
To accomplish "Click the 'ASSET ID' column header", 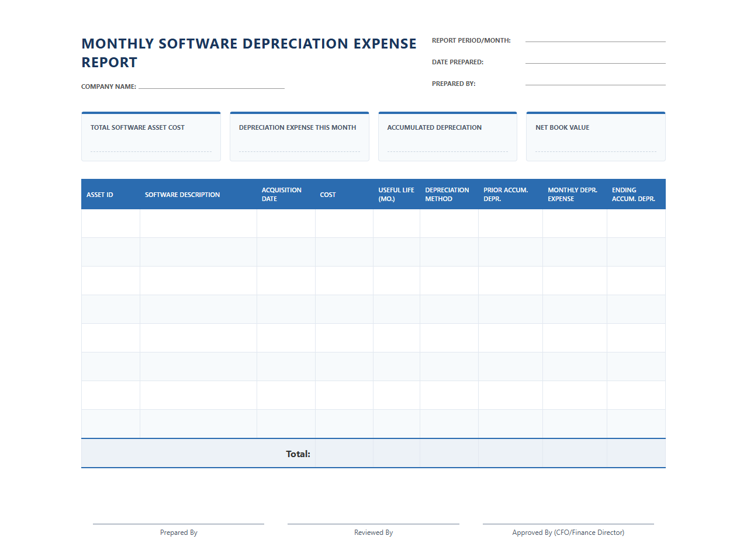I will click(x=110, y=195).
